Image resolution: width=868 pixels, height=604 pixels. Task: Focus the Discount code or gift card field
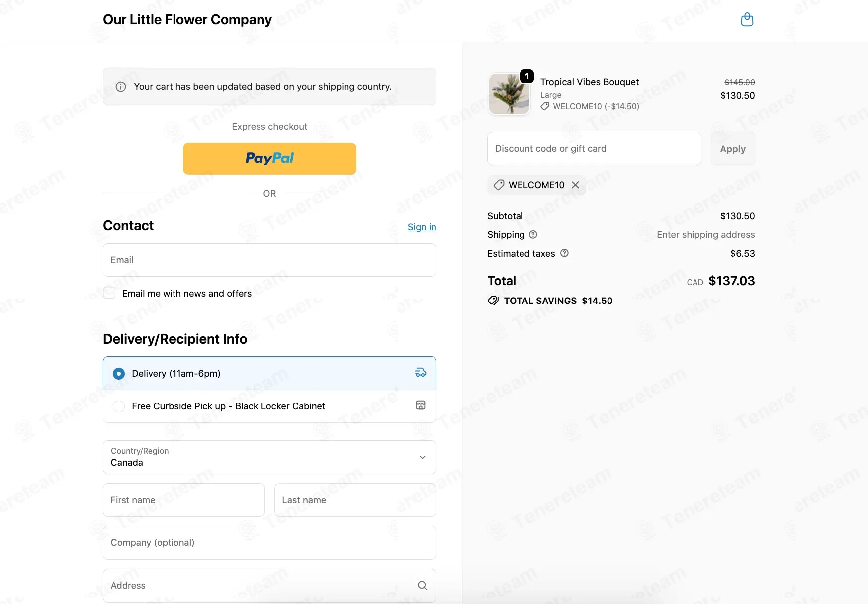tap(594, 149)
